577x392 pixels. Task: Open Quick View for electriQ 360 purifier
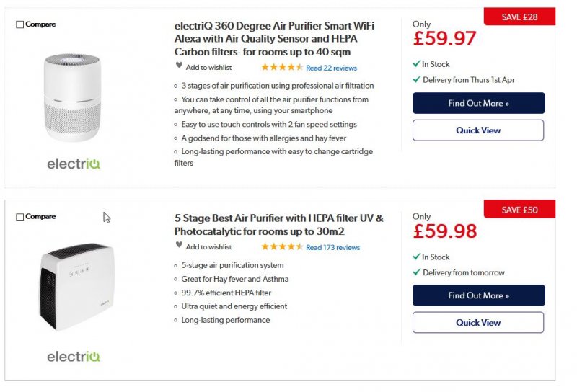tap(478, 130)
